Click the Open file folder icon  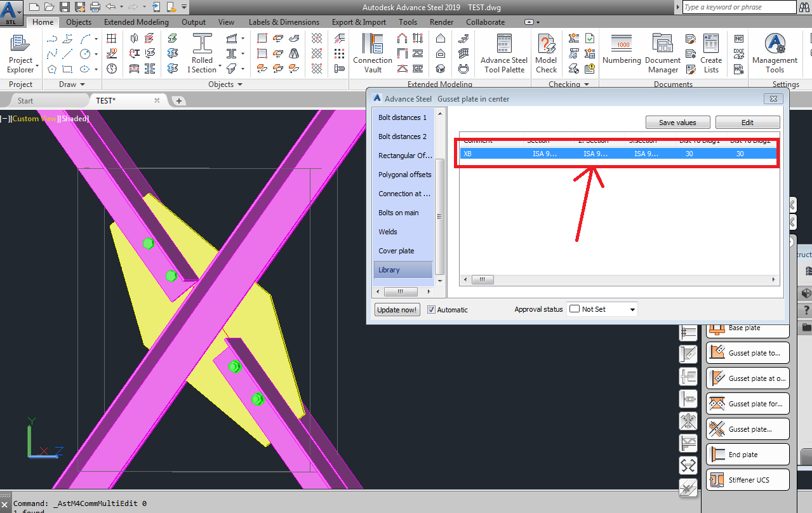point(50,7)
